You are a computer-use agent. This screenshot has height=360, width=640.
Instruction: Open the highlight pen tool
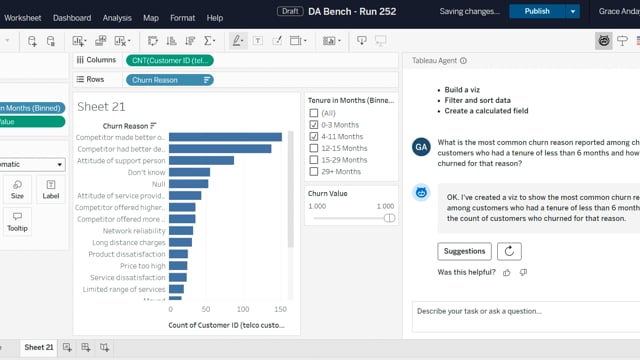click(x=238, y=41)
